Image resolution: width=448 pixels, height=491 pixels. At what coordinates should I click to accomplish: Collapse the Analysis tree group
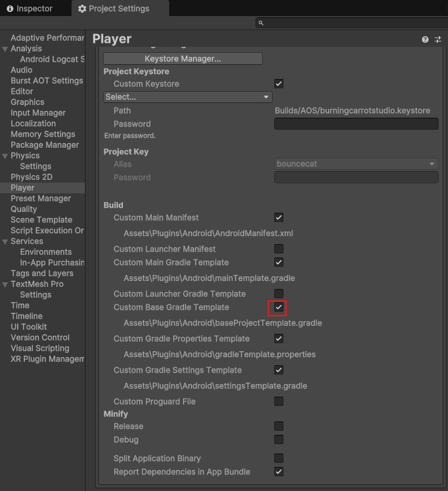[5, 49]
